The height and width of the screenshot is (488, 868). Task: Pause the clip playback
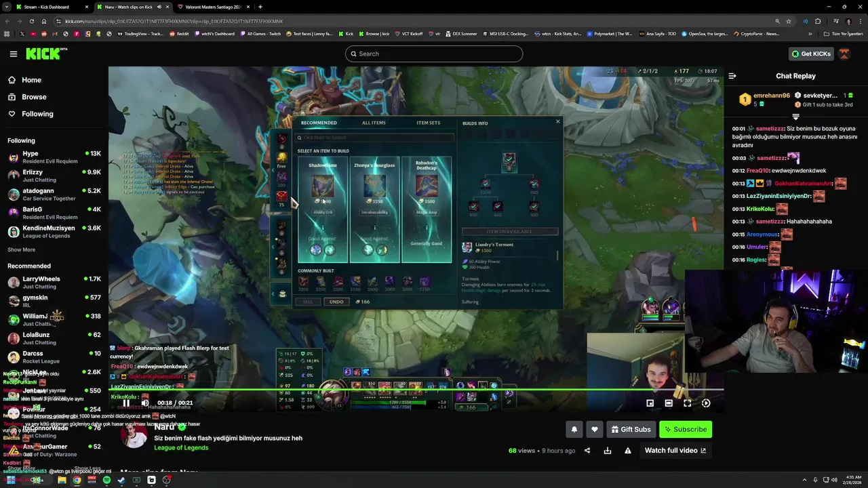[126, 403]
